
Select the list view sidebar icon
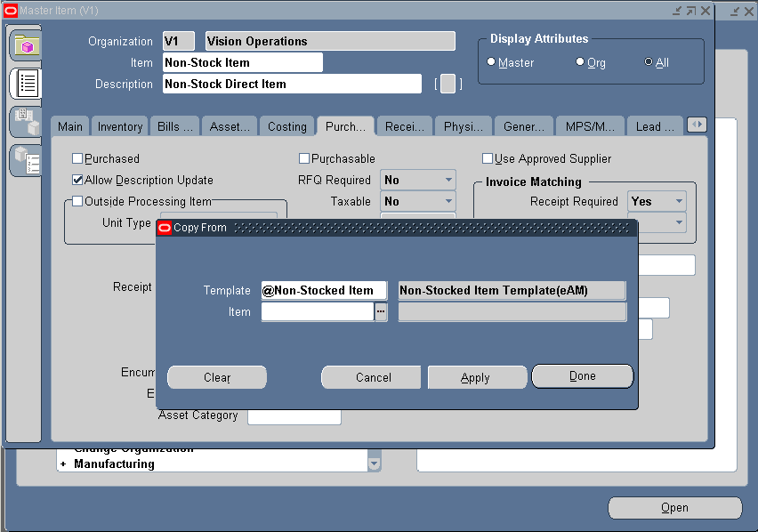click(27, 83)
